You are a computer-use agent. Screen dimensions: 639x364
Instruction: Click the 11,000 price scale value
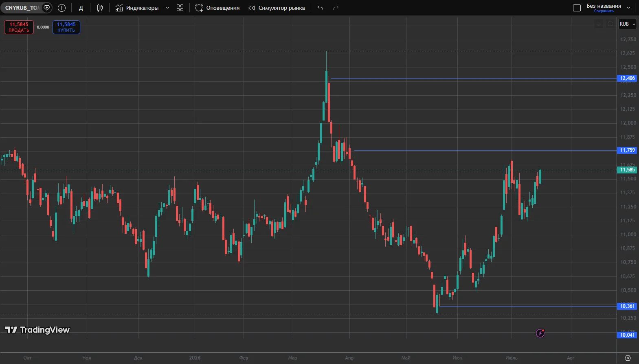(628, 235)
